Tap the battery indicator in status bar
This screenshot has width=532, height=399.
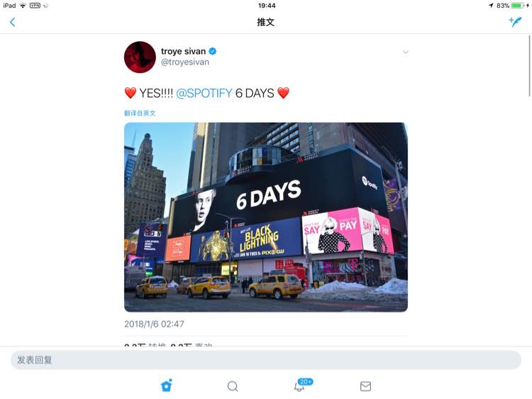click(x=517, y=6)
